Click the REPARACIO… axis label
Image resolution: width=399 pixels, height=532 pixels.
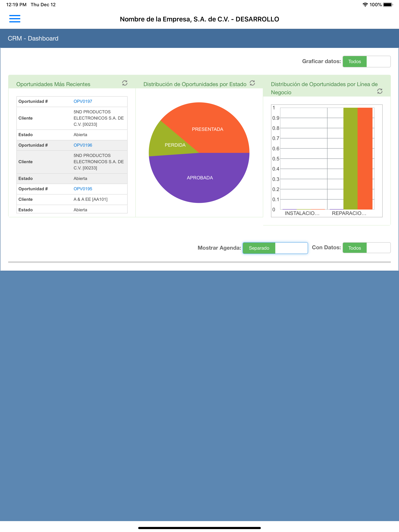coord(349,213)
